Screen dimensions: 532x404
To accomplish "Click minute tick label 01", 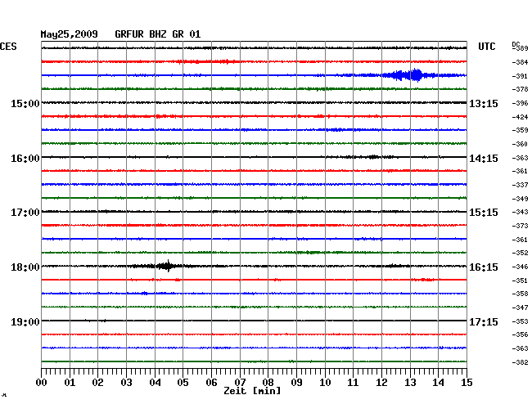I will (70, 383).
